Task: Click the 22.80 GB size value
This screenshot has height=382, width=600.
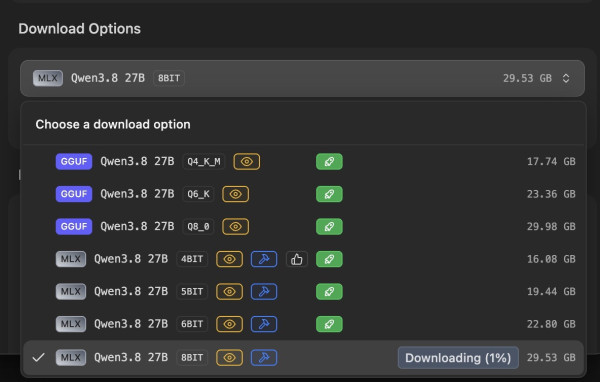Action: click(x=551, y=324)
